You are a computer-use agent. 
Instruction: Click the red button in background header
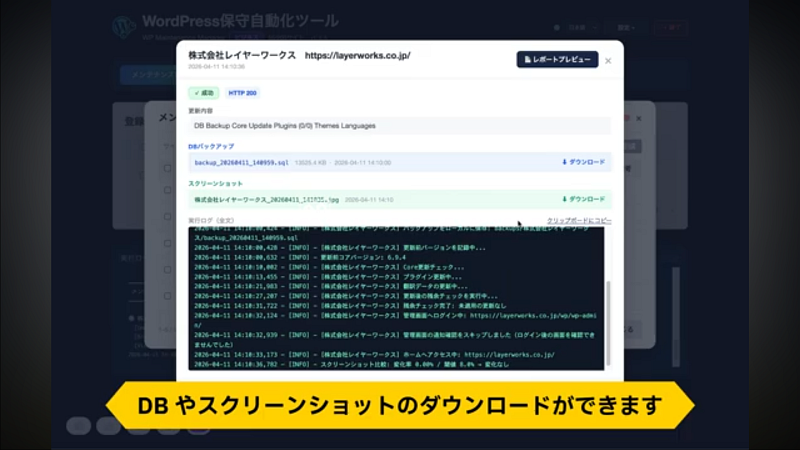tap(670, 28)
